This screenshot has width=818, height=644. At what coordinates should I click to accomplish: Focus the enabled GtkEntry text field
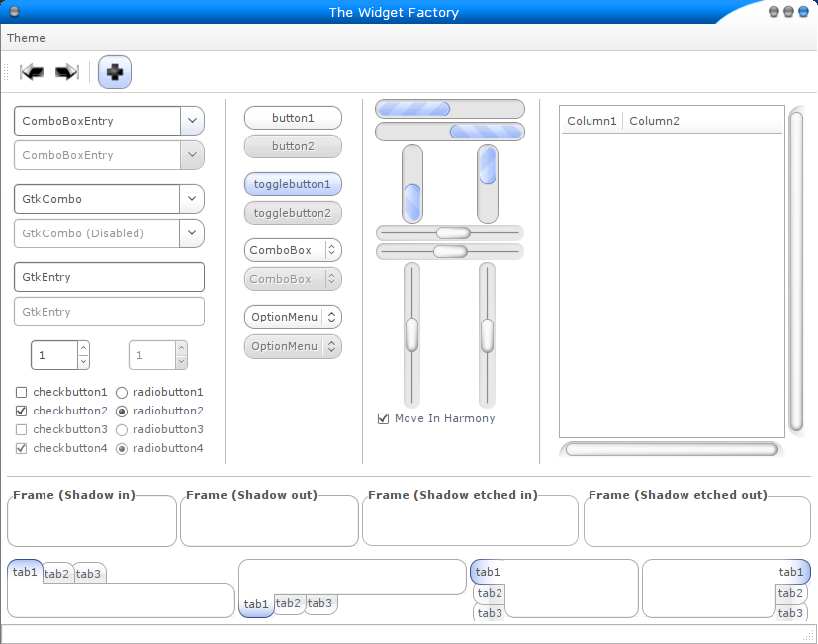[109, 277]
